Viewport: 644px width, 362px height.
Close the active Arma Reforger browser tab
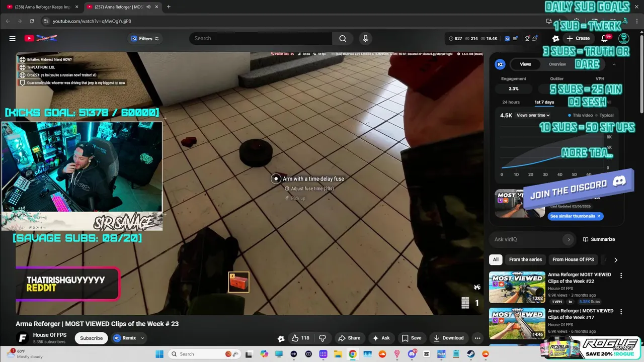[x=157, y=7]
